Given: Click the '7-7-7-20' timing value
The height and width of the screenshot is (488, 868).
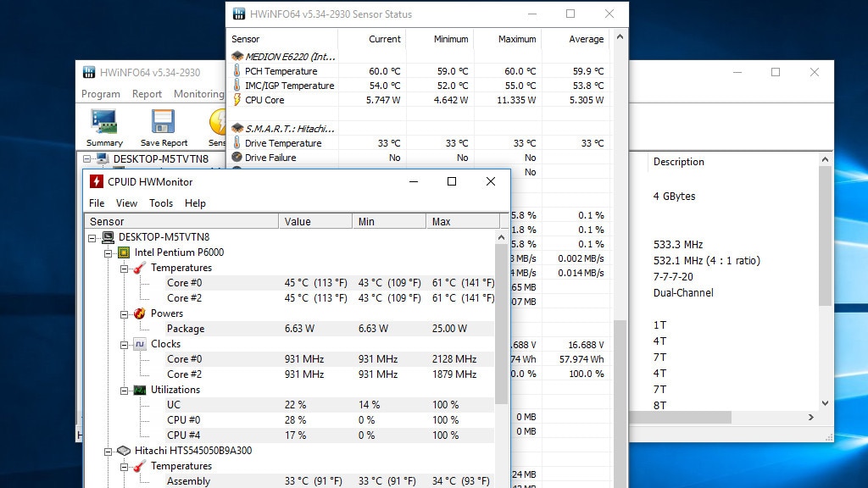Looking at the screenshot, I should click(x=673, y=277).
